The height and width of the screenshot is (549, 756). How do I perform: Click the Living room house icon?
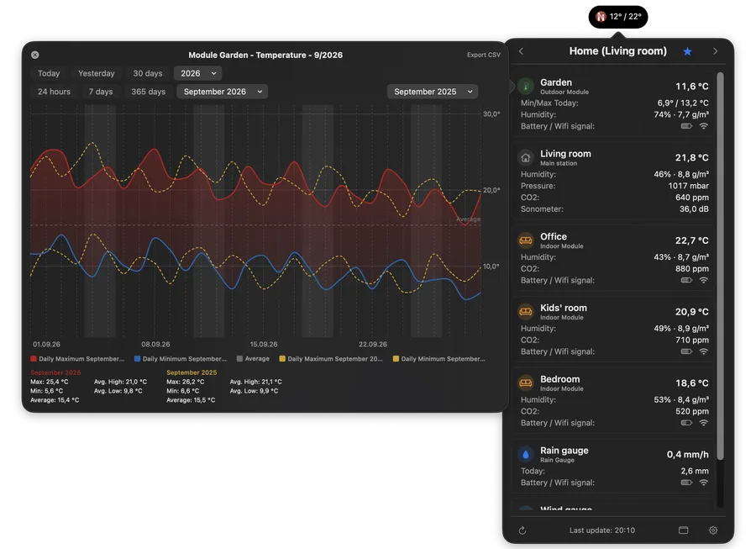526,158
